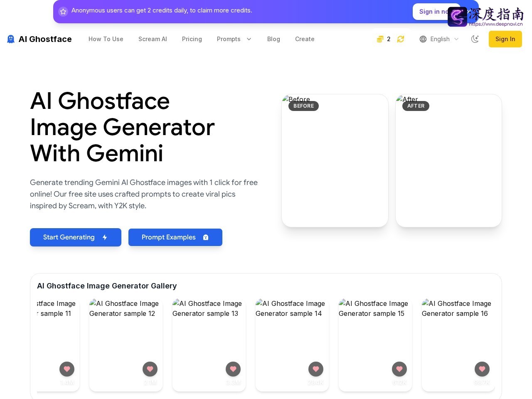Click the globe language icon
Viewport: 532px width, 399px height.
(x=423, y=39)
